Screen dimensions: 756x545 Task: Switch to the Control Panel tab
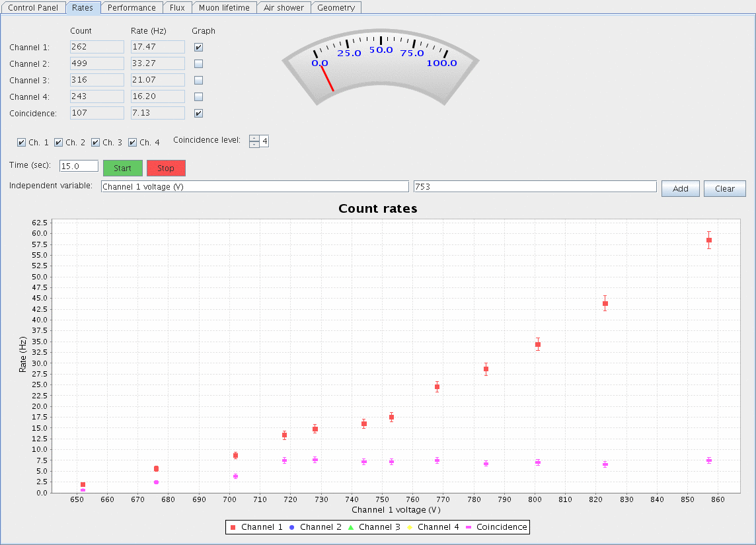[x=33, y=8]
